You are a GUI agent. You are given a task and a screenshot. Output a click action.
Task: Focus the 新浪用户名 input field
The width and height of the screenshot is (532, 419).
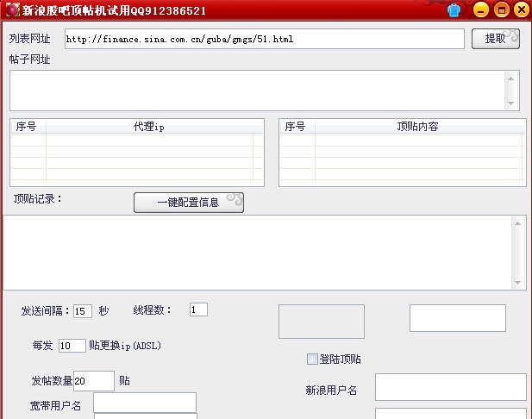coord(451,387)
